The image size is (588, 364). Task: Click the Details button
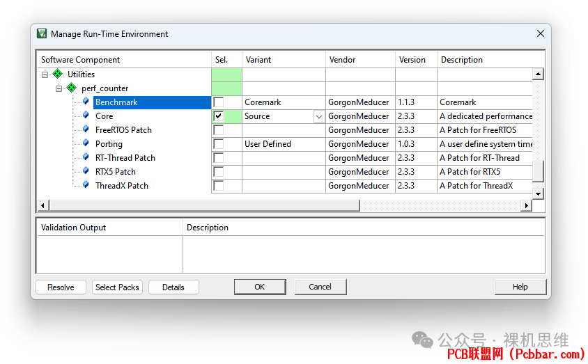[173, 287]
